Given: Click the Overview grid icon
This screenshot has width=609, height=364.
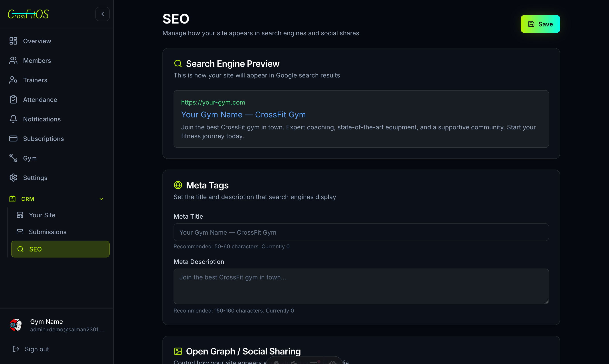Looking at the screenshot, I should click(13, 41).
